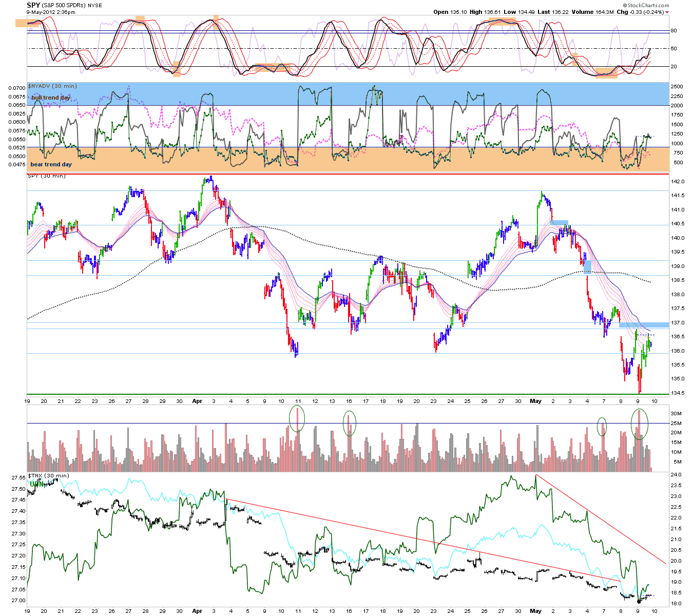
Task: Click the 27.55 label on the left axis
Action: (x=18, y=478)
